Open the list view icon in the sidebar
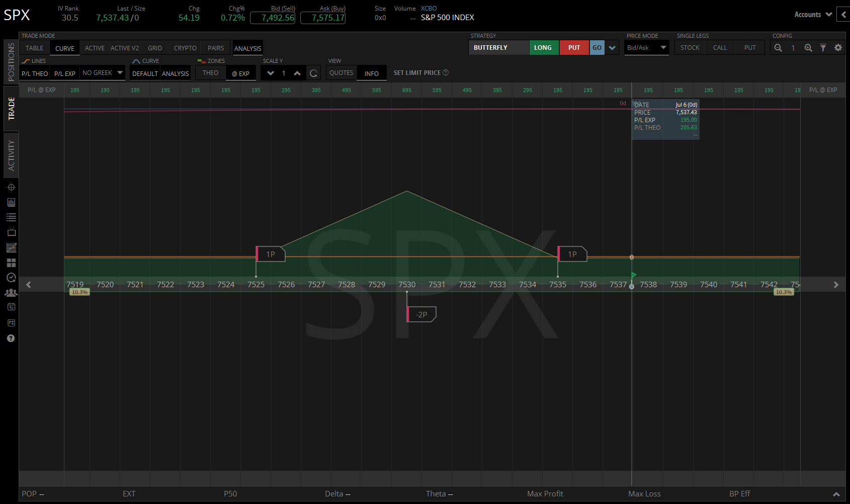850x504 pixels. point(11,217)
